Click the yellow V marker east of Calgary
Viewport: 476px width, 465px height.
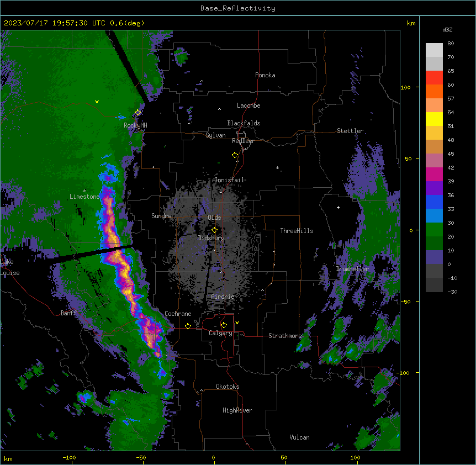point(237,323)
